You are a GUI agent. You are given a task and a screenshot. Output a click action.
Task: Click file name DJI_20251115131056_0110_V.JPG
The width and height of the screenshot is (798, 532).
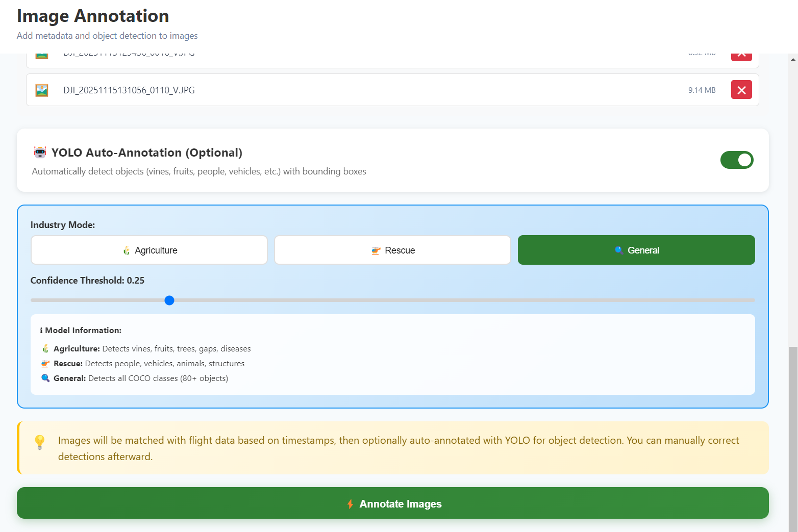(129, 90)
